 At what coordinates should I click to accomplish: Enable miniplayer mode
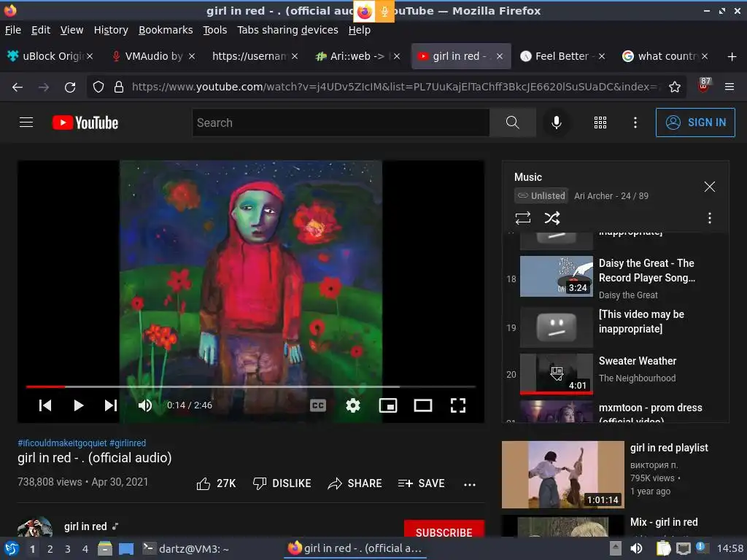coord(388,405)
